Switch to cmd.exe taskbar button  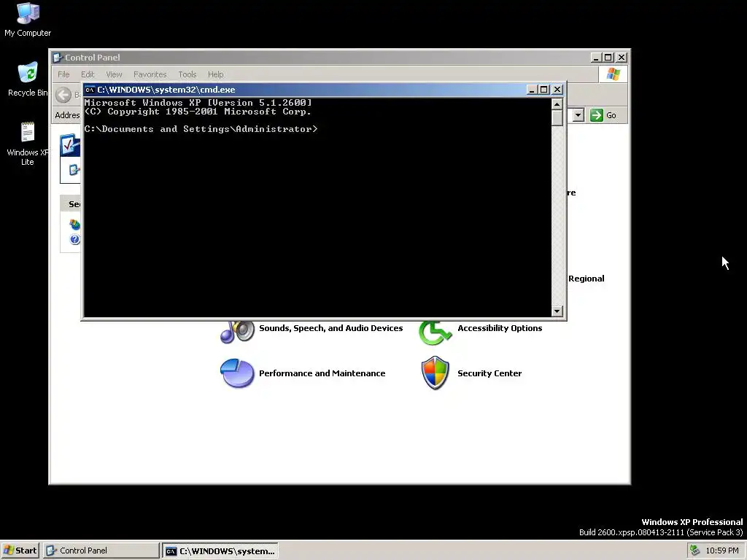tap(220, 551)
